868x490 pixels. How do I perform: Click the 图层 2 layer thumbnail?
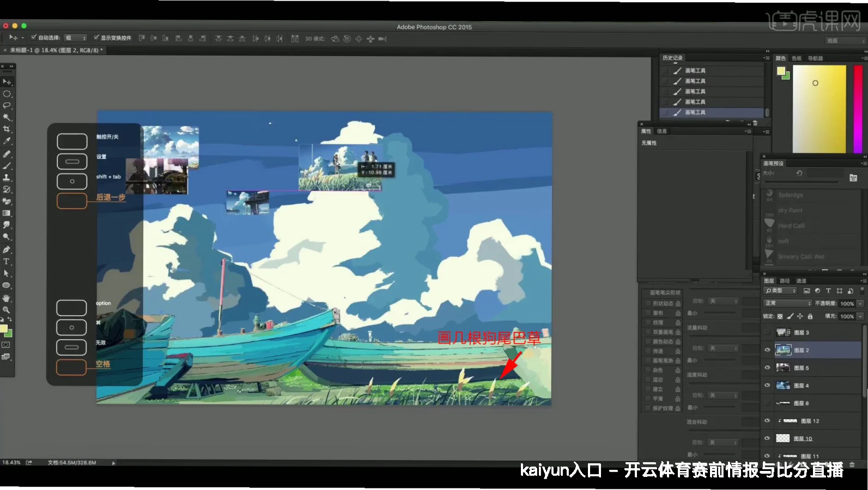tap(783, 350)
